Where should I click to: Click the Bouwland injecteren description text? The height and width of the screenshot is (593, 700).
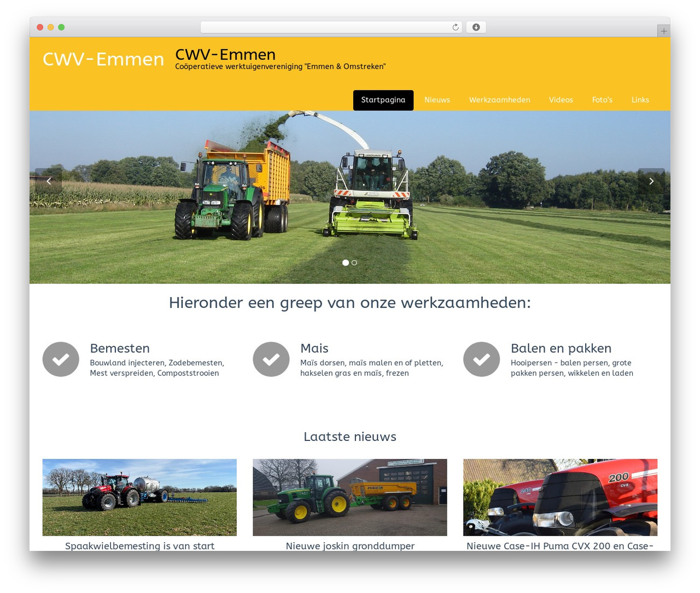point(157,368)
